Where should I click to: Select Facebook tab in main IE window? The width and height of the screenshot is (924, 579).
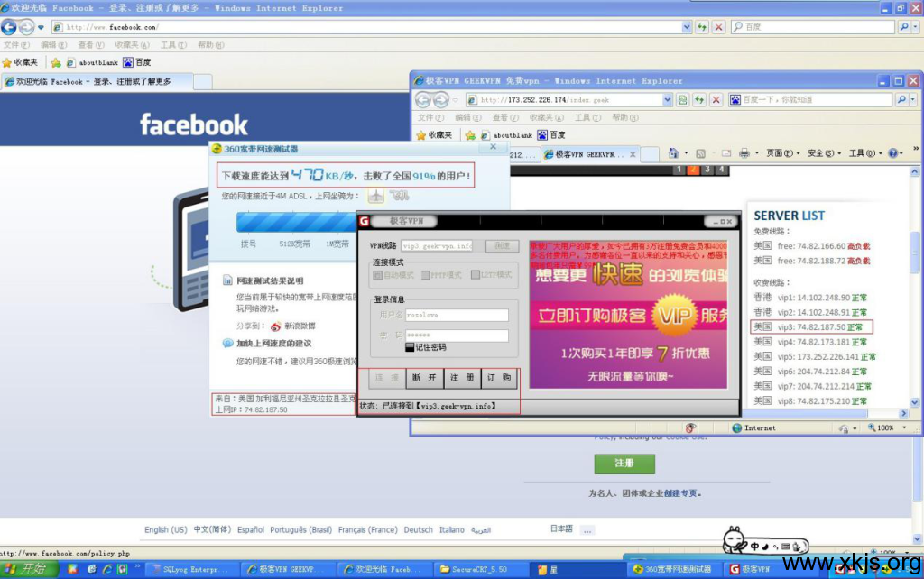[x=96, y=82]
